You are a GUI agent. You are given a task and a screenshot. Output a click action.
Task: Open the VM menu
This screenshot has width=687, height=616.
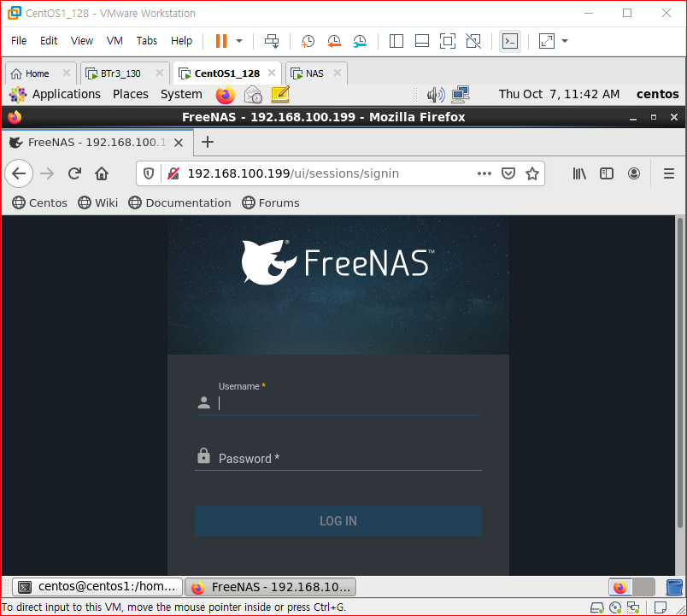[x=114, y=41]
